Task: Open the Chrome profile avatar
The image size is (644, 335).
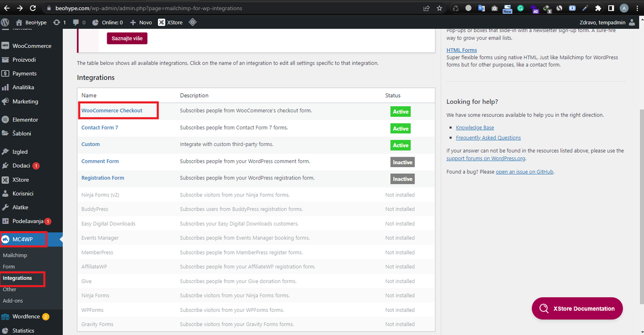Action: [x=624, y=8]
